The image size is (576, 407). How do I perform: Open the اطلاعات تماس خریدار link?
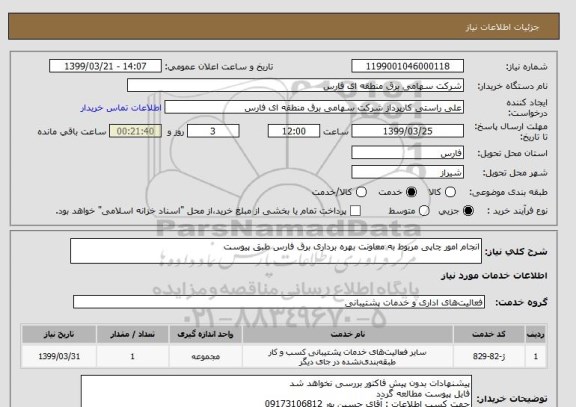tap(121, 108)
